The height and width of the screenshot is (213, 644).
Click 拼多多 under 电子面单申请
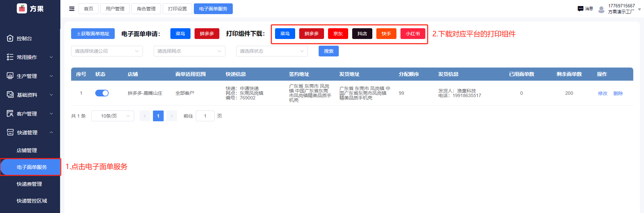(x=207, y=34)
